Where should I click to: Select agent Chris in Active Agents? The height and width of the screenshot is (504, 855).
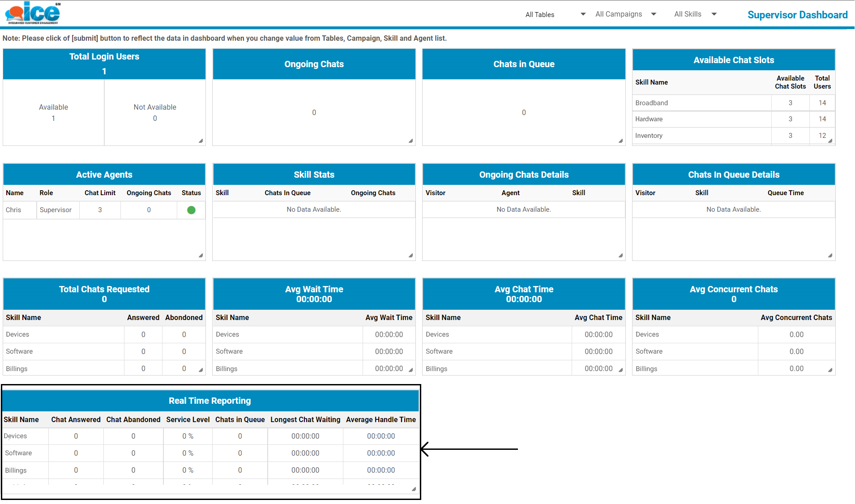click(x=13, y=210)
